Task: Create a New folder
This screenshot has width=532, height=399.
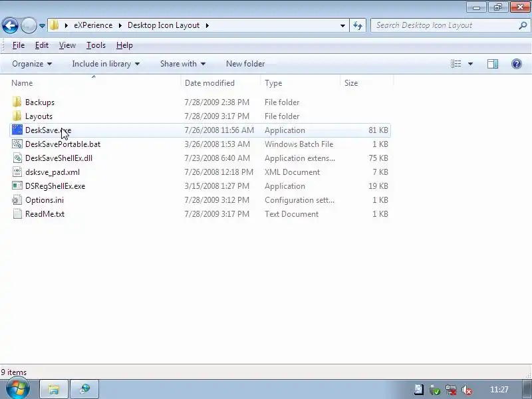Action: point(245,64)
